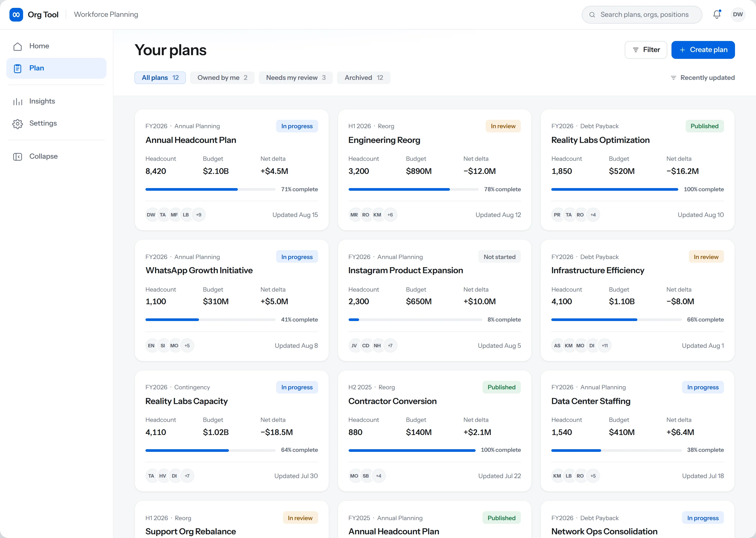Open Reality Labs Optimization plan
The width and height of the screenshot is (756, 538).
(x=600, y=140)
